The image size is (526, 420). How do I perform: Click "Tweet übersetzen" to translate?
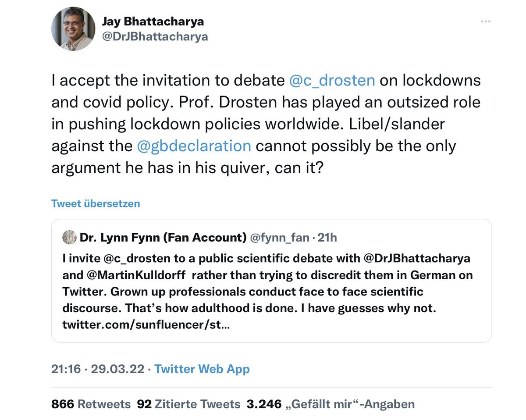coord(96,203)
